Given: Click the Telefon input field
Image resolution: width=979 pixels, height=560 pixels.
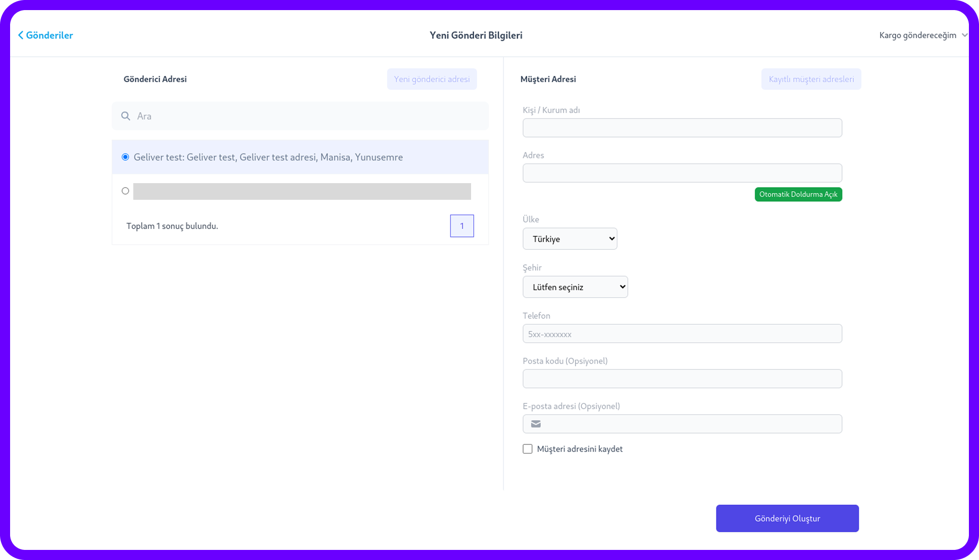Looking at the screenshot, I should click(x=682, y=333).
